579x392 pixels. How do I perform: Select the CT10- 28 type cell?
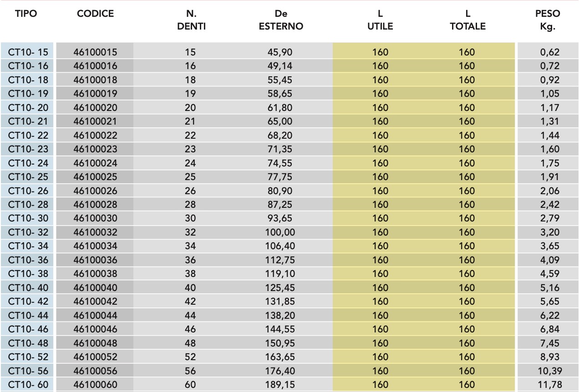point(28,205)
